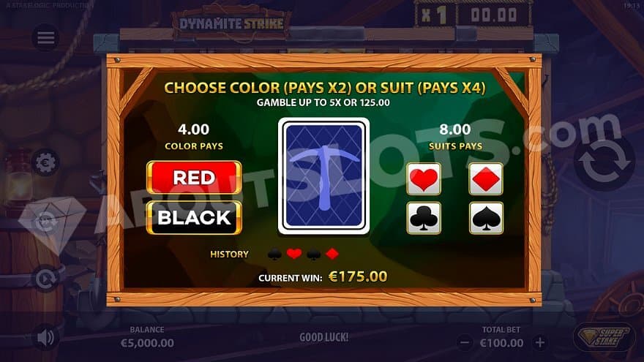Click the Dynamite Strike logo
This screenshot has height=362, width=644.
point(232,23)
